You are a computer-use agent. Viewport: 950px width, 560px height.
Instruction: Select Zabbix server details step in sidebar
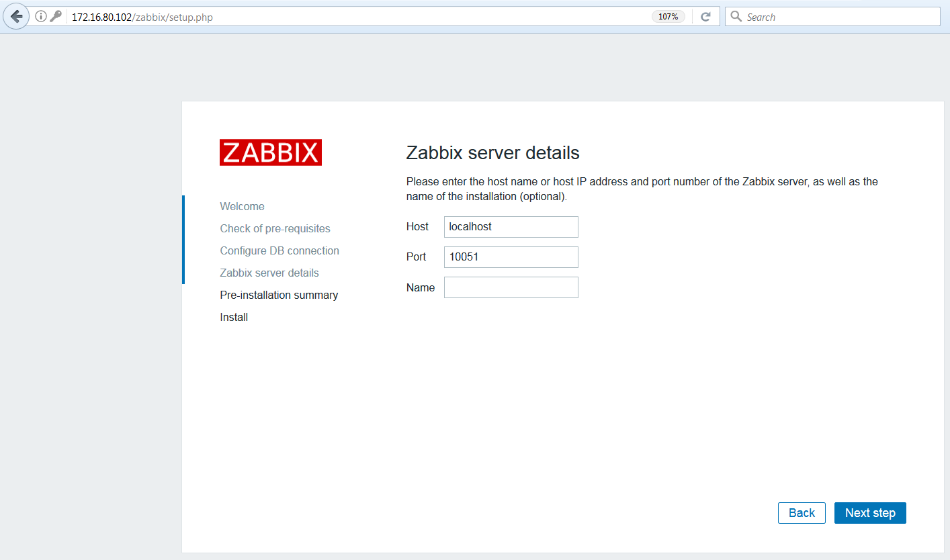tap(269, 273)
